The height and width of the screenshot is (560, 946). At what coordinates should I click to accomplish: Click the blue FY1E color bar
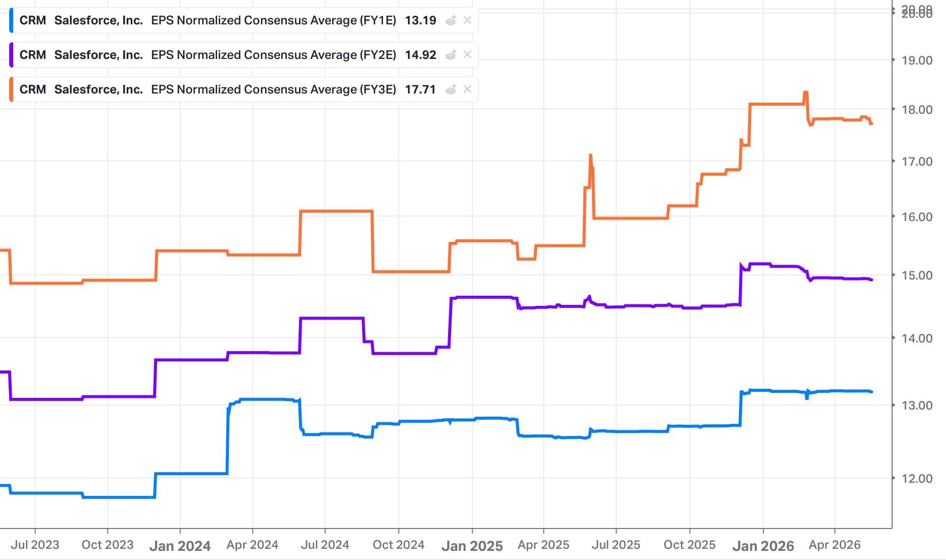click(11, 20)
